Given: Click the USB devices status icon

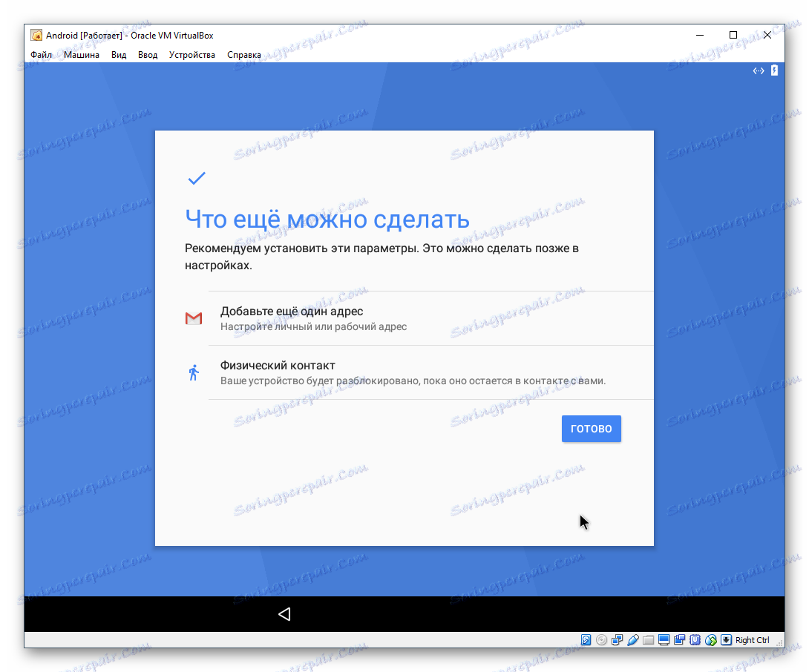Looking at the screenshot, I should (632, 640).
